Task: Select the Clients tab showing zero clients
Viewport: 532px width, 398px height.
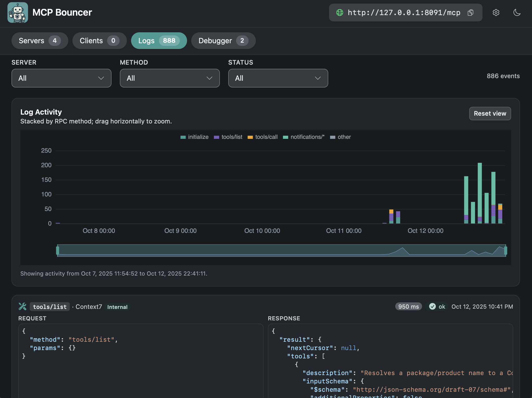Action: pyautogui.click(x=99, y=41)
